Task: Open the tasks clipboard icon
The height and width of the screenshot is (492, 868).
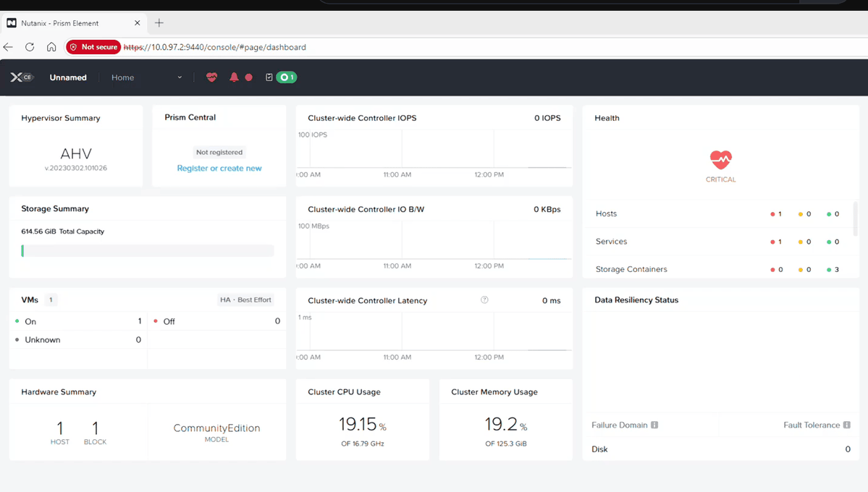Action: [x=269, y=77]
